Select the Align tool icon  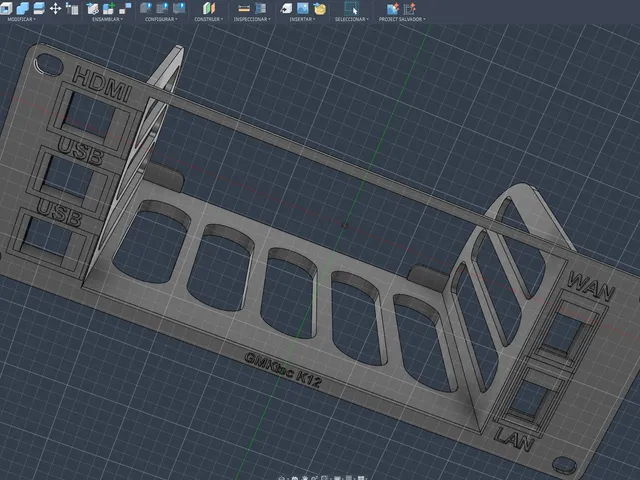(72, 8)
